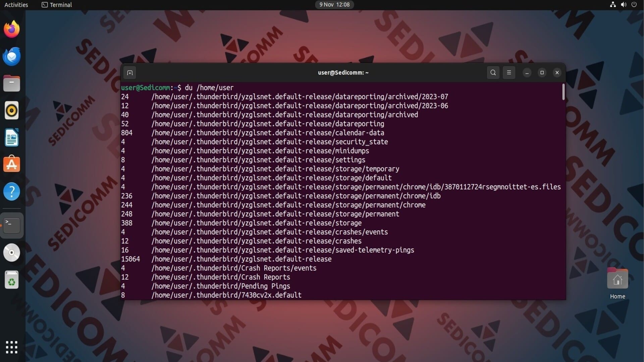Click the storage/temporary path line
644x362 pixels.
275,169
